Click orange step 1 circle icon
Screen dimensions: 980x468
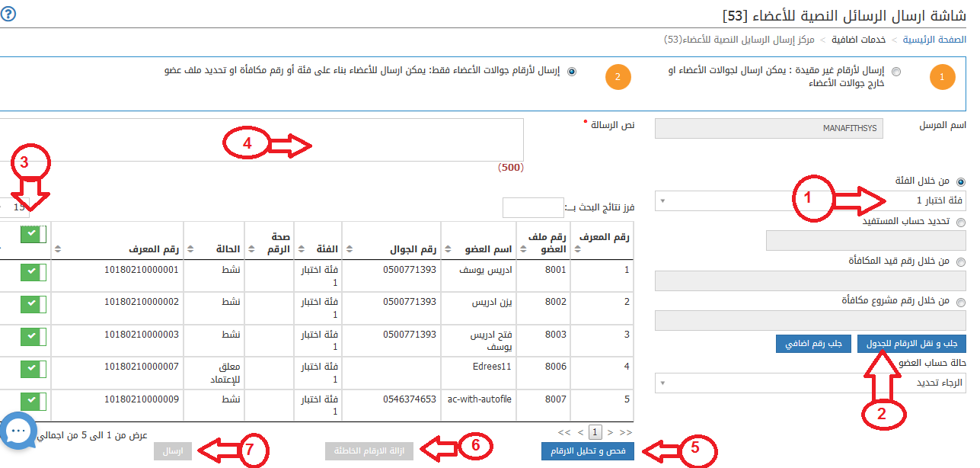coord(942,77)
